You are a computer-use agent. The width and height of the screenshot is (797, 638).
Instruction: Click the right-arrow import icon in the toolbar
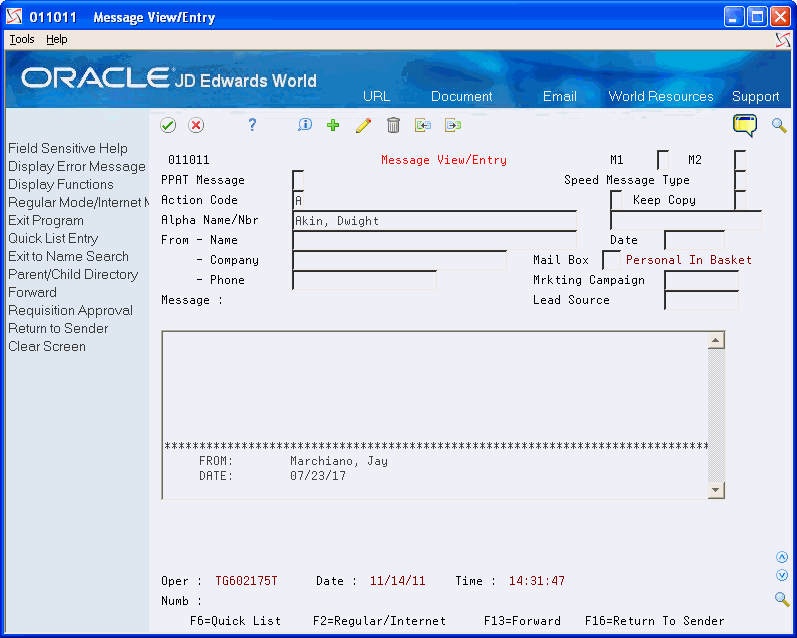coord(453,125)
